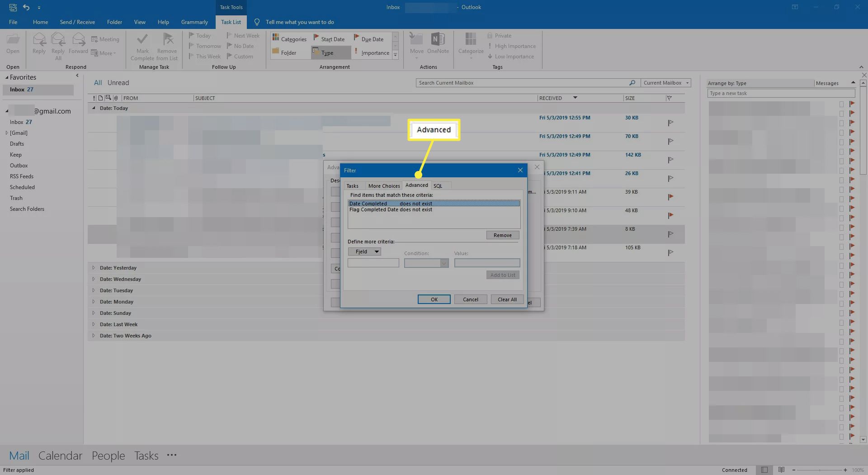Expand the Arrangement gallery more arrow
This screenshot has width=868, height=475.
pyautogui.click(x=395, y=55)
